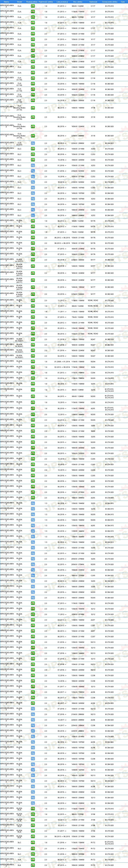Screen dimensions: 128x868
Task: Click the hybrid fuel icon in the CLS (C257) row
Action: [33, 143]
